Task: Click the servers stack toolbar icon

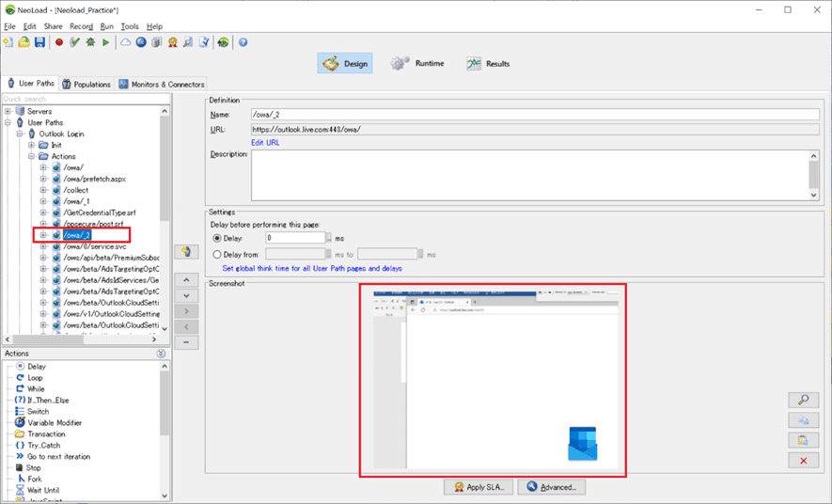Action: pyautogui.click(x=157, y=42)
